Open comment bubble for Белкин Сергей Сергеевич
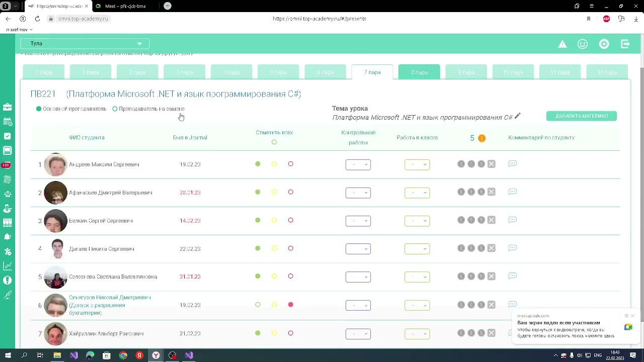 513,220
